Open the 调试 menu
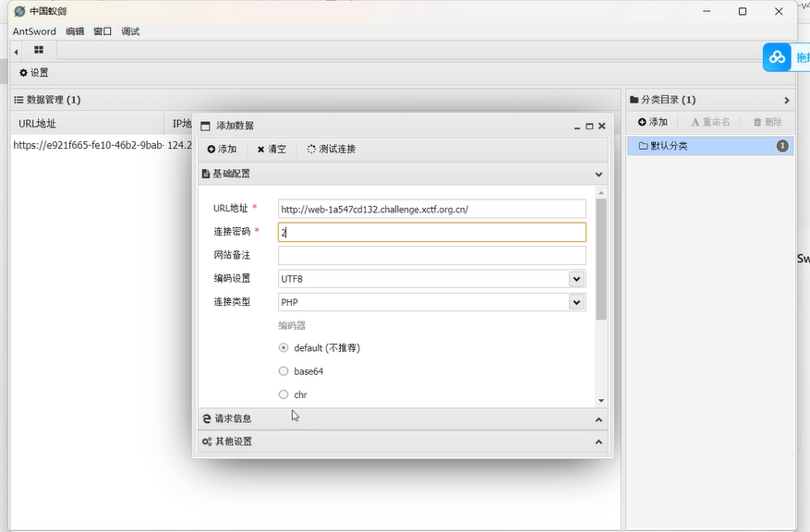The width and height of the screenshot is (810, 532). point(130,31)
